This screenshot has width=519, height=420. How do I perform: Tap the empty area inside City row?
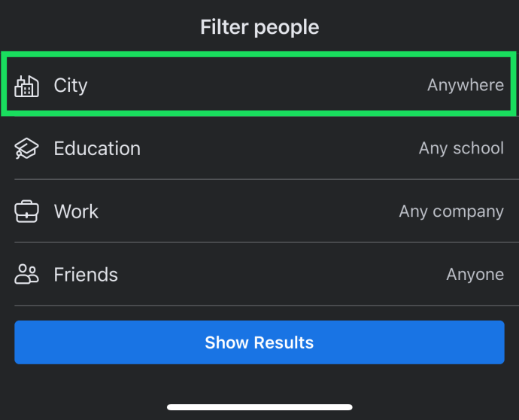(x=258, y=85)
